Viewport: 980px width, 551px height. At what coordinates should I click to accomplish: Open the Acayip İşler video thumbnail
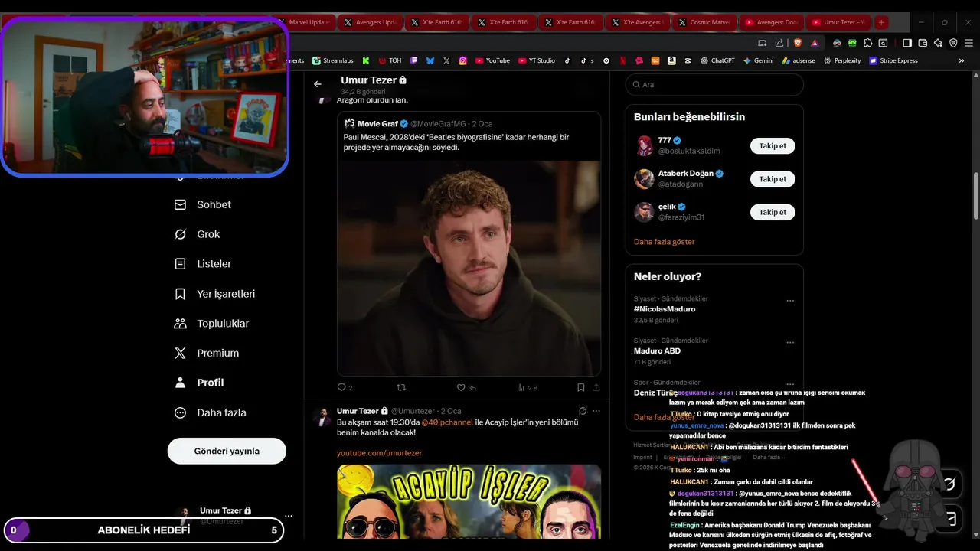point(469,501)
